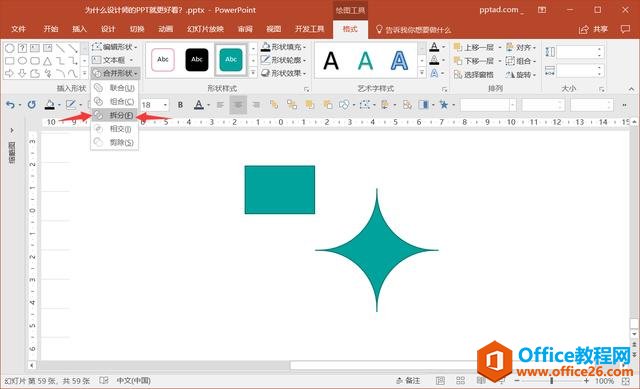This screenshot has height=389, width=640.
Task: Toggle center text alignment
Action: (238, 105)
